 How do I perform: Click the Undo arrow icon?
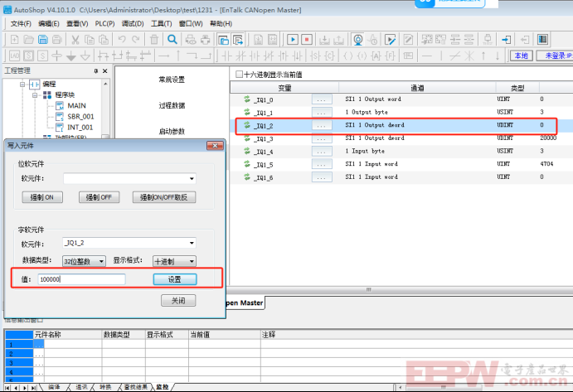[x=122, y=40]
